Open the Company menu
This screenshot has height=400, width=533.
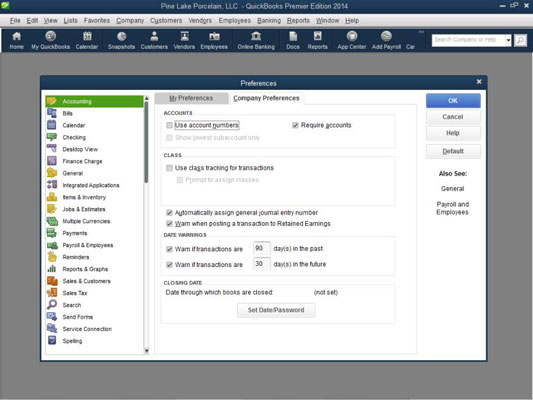pyautogui.click(x=130, y=21)
